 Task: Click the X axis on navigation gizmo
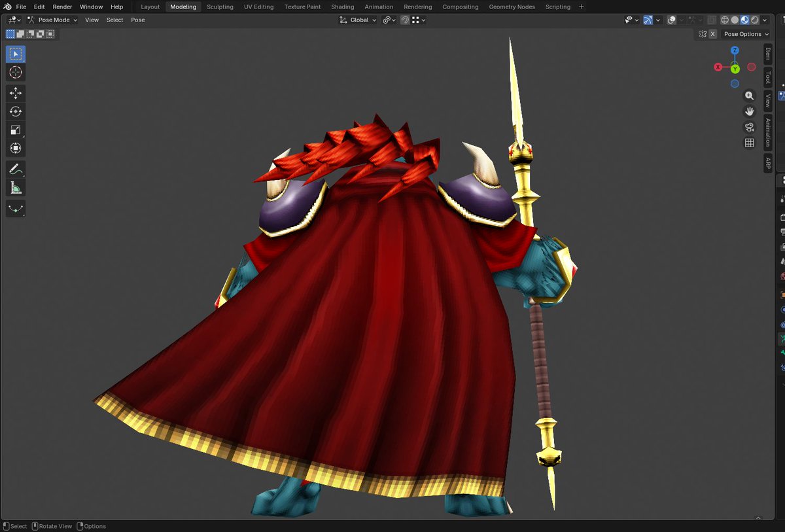718,67
